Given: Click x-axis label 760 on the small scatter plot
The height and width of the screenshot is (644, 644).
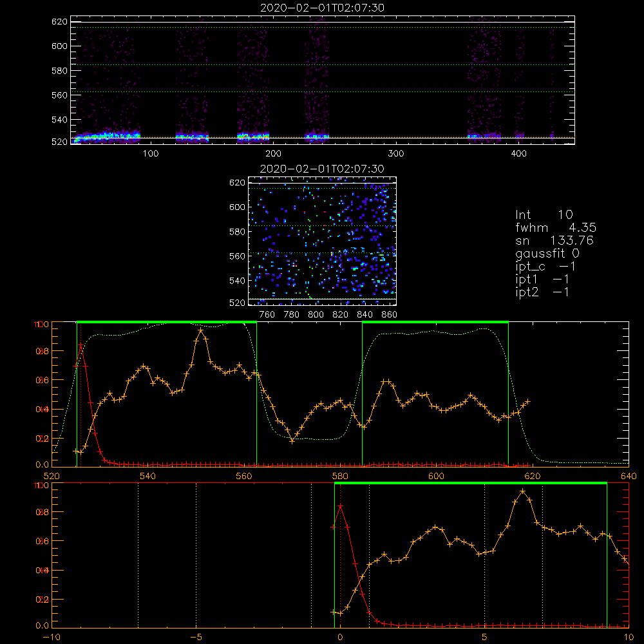Looking at the screenshot, I should point(267,315).
